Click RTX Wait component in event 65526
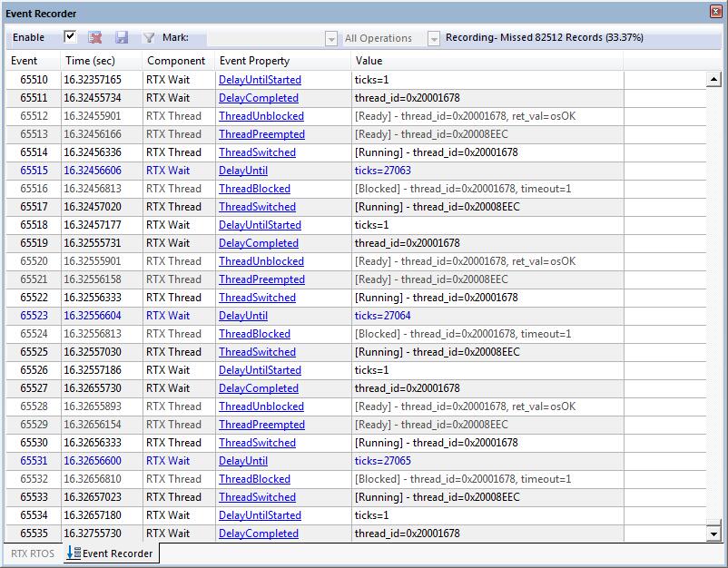The width and height of the screenshot is (728, 568). point(168,370)
